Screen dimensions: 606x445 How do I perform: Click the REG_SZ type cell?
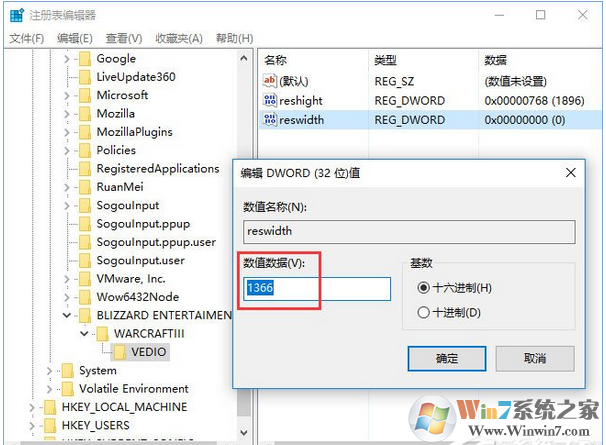tap(394, 81)
